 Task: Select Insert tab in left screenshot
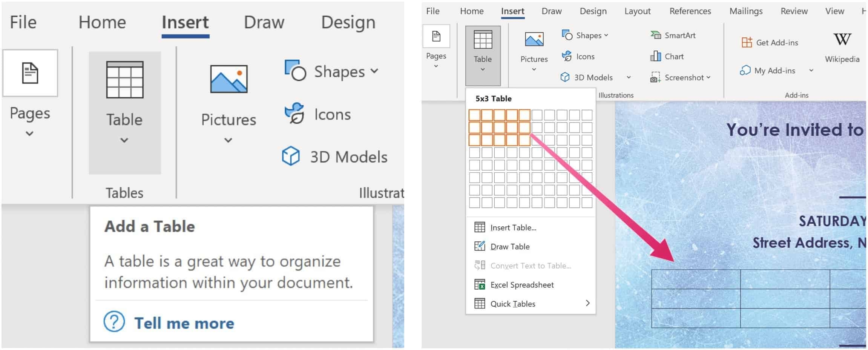pos(185,22)
